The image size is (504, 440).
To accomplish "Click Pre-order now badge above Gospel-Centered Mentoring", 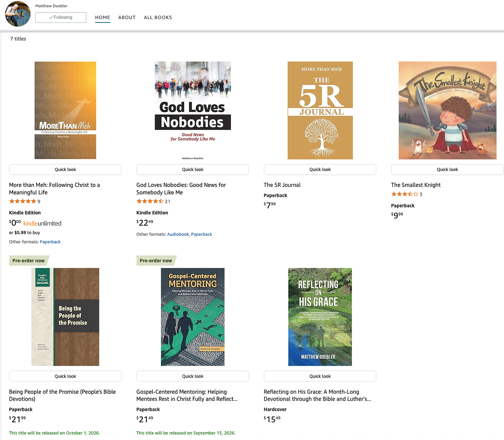I will click(x=156, y=261).
